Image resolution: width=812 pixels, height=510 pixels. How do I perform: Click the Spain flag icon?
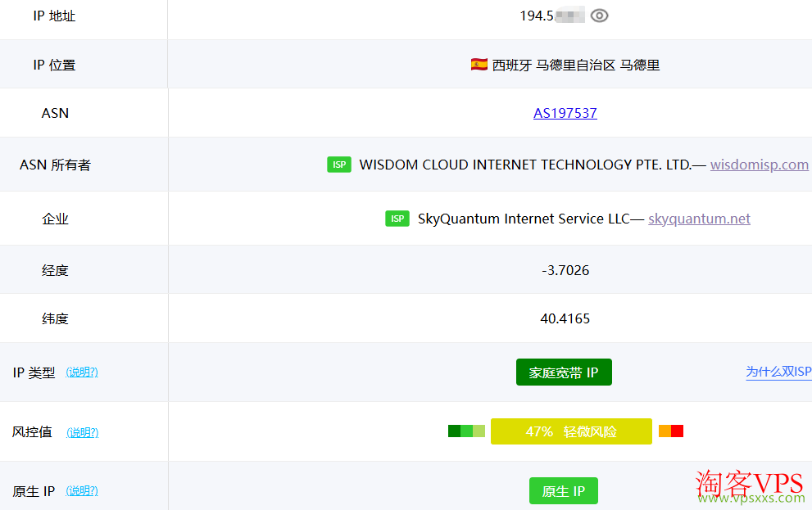(x=479, y=65)
